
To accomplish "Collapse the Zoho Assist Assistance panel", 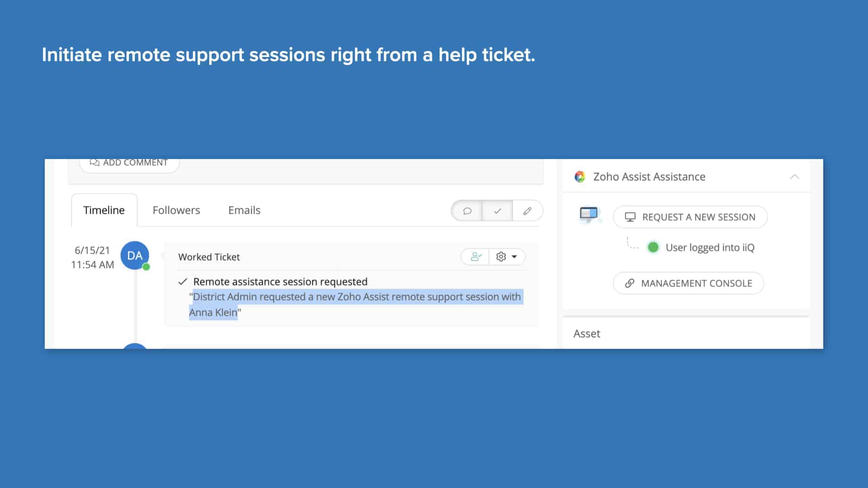I will point(794,177).
